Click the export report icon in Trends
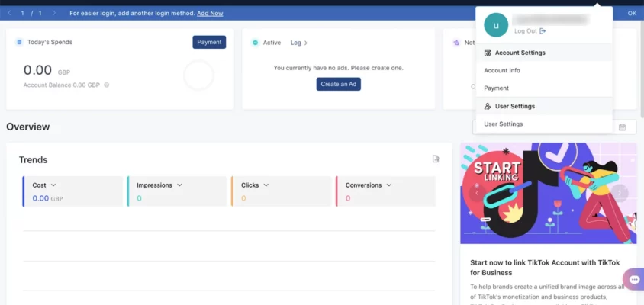The image size is (644, 305). tap(436, 159)
